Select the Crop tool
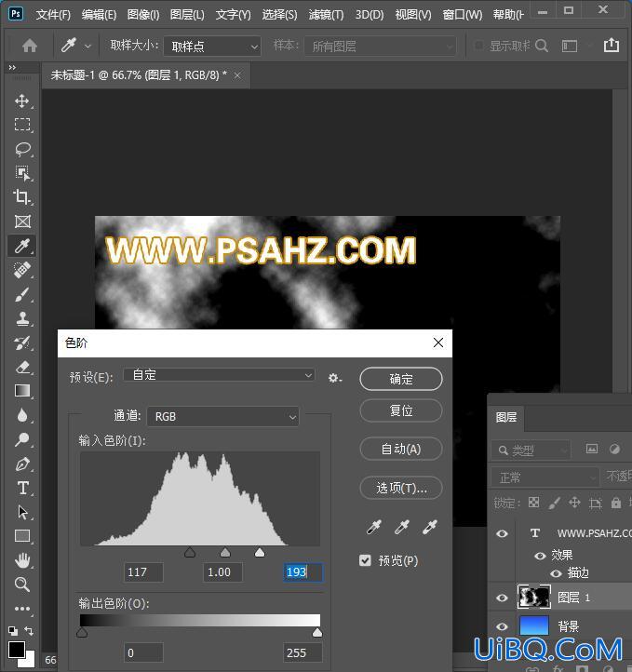 point(21,197)
